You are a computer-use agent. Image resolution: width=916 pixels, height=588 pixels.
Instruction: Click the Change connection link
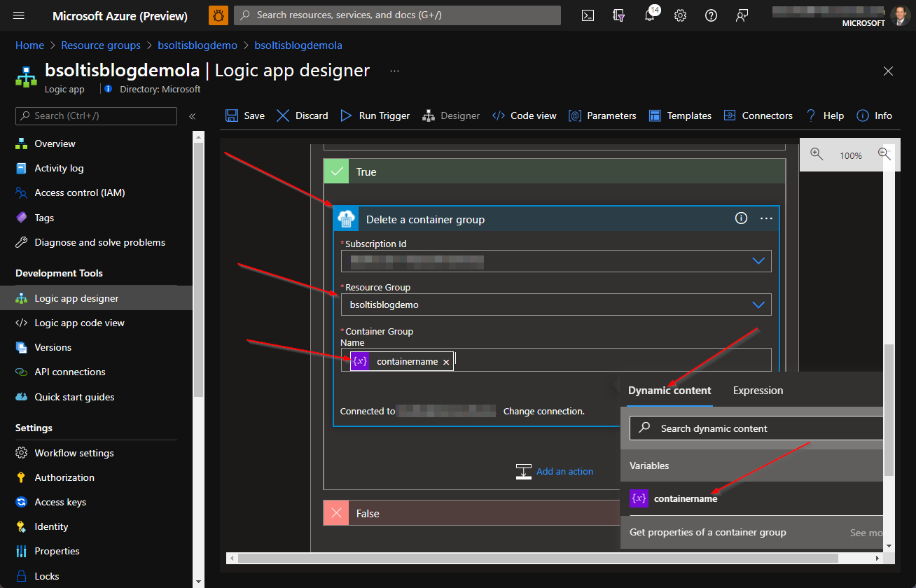click(x=543, y=411)
